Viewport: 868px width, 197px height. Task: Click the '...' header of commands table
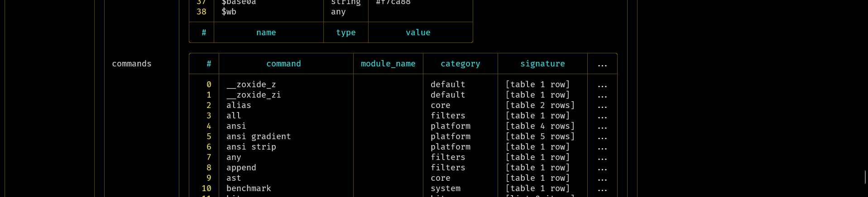pyautogui.click(x=602, y=65)
